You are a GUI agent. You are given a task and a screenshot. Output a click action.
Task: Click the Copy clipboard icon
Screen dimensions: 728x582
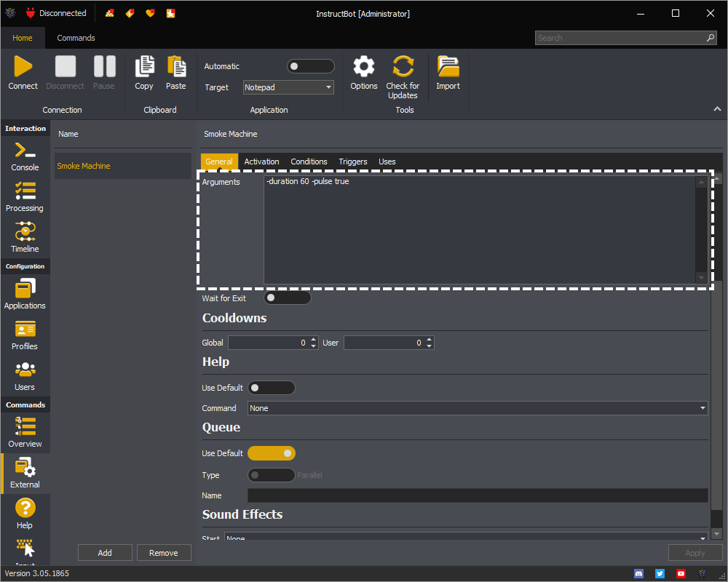tap(144, 66)
